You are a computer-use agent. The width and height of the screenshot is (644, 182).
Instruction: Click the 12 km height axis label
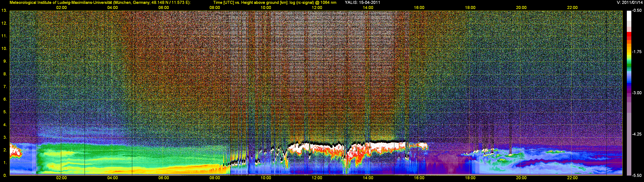[4, 23]
